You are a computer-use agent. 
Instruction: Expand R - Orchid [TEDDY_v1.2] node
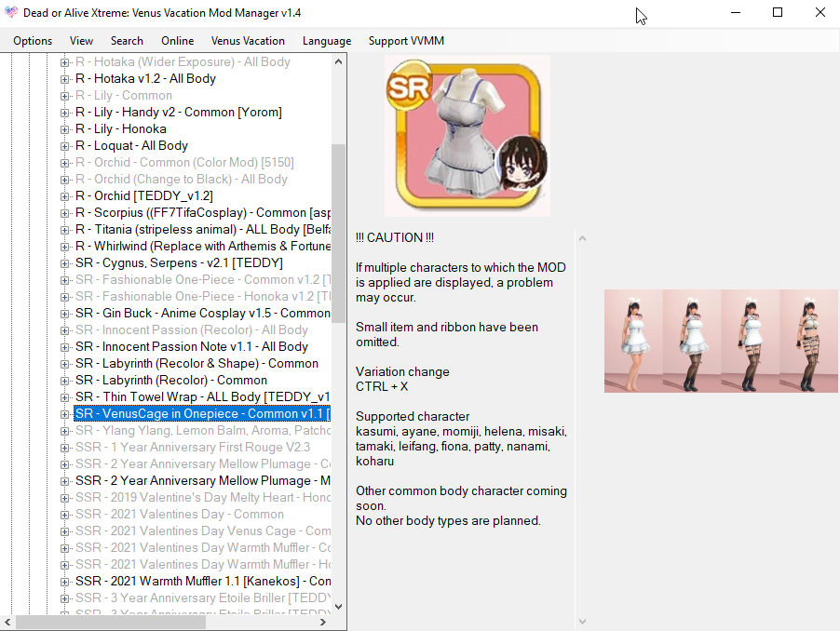(x=64, y=196)
